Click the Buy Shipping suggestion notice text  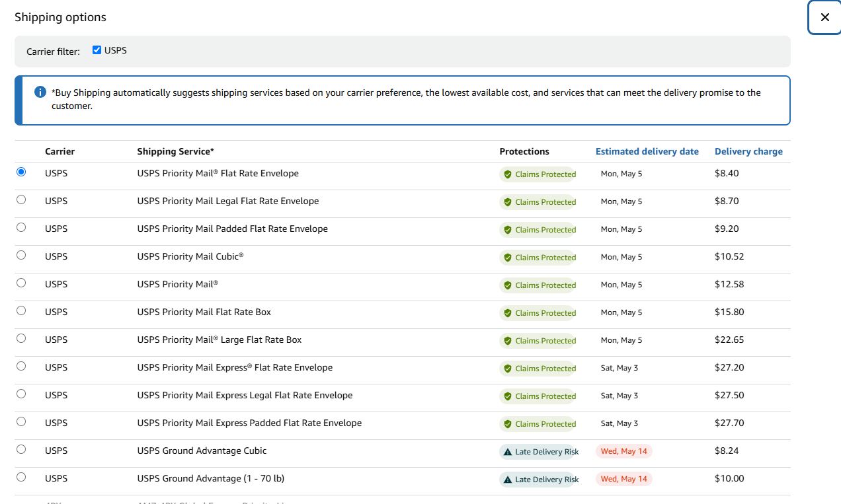click(x=406, y=99)
